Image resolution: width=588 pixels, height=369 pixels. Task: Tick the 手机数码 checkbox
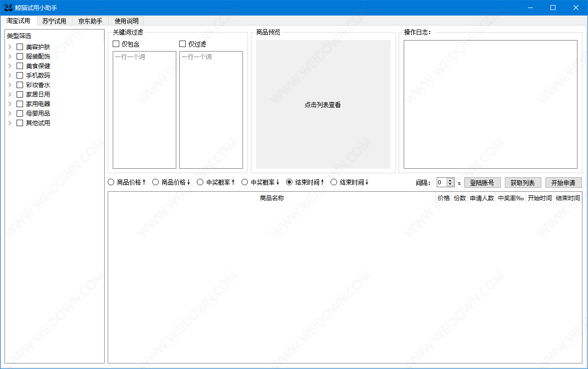tap(20, 76)
